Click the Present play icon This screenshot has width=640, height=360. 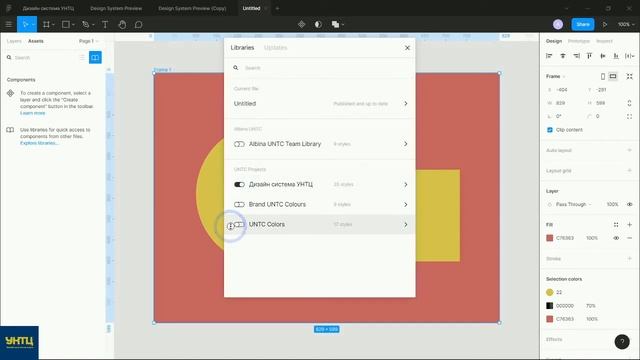pyautogui.click(x=604, y=24)
